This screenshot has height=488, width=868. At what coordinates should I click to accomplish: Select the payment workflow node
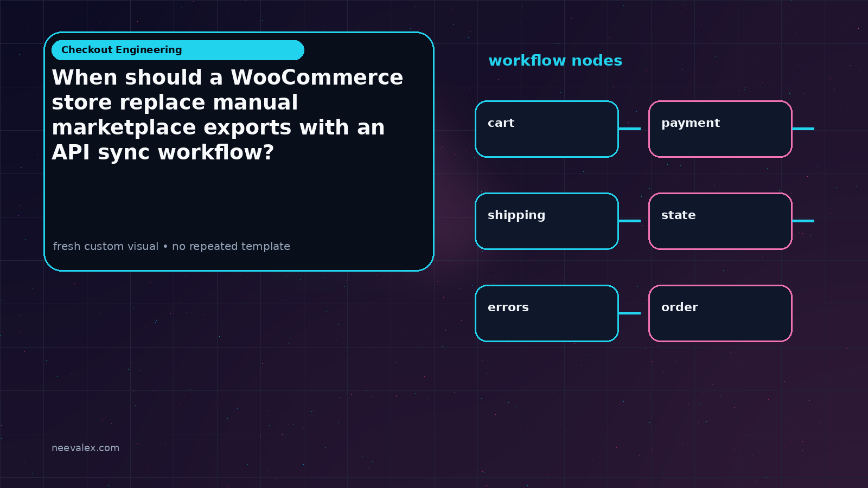click(720, 129)
